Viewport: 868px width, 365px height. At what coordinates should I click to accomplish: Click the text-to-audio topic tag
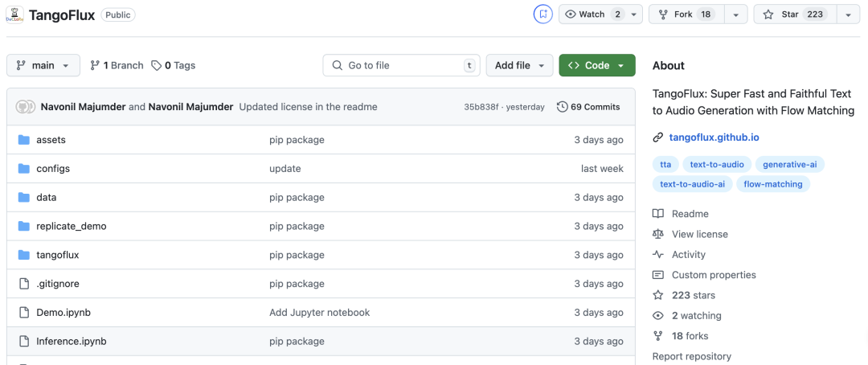(718, 165)
